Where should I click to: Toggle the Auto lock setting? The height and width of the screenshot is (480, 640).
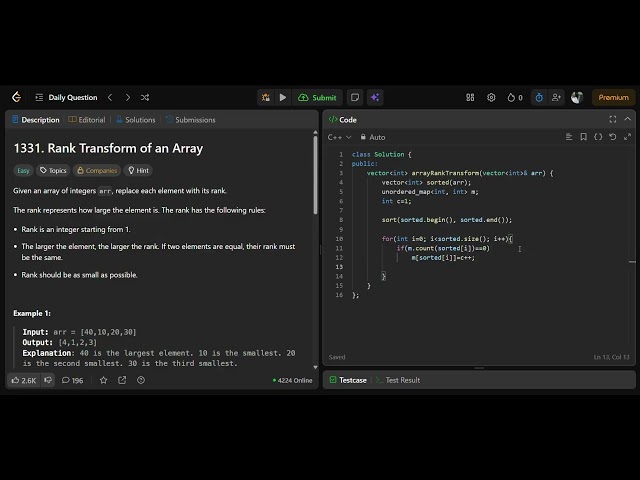coord(373,137)
